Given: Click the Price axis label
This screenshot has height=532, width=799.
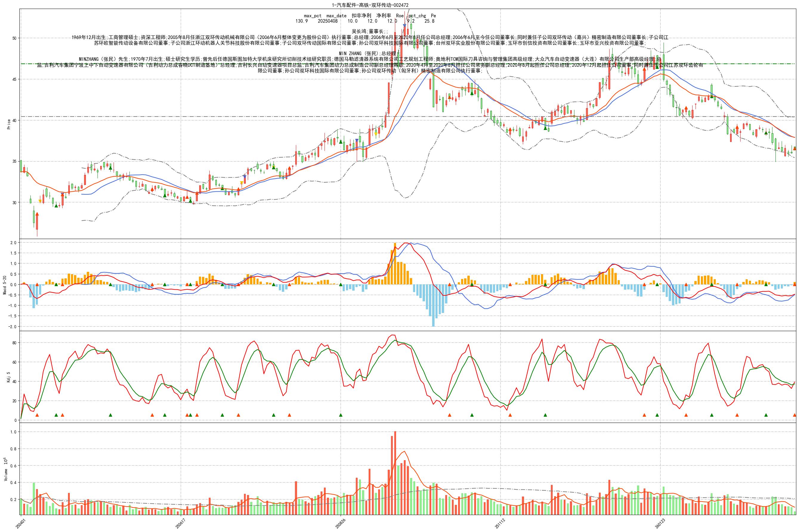Looking at the screenshot, I should coord(9,124).
